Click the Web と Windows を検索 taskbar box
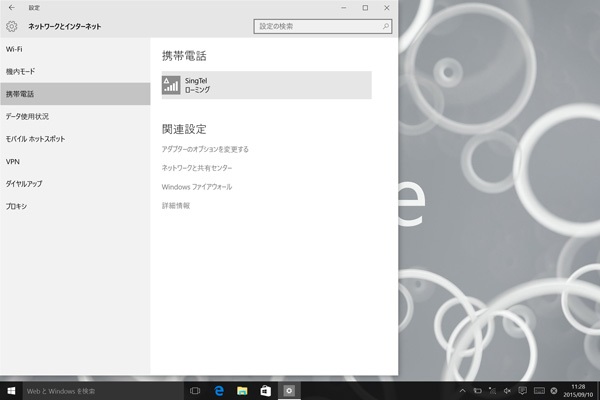This screenshot has width=600, height=400. pos(103,391)
